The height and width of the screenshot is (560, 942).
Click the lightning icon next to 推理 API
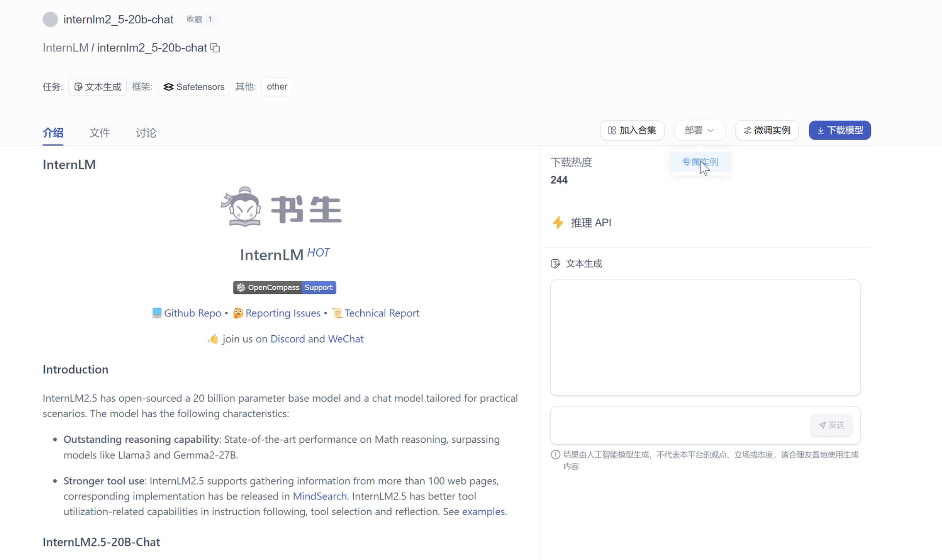[x=558, y=223]
